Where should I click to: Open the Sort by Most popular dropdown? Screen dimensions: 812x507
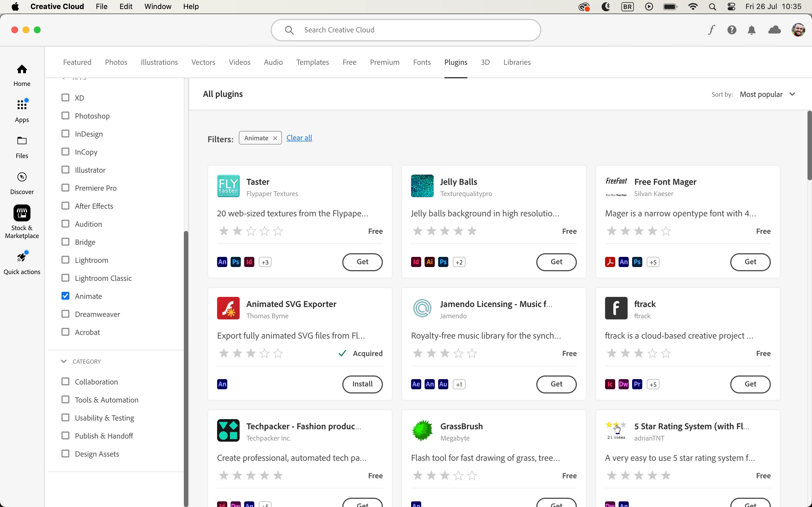[768, 94]
